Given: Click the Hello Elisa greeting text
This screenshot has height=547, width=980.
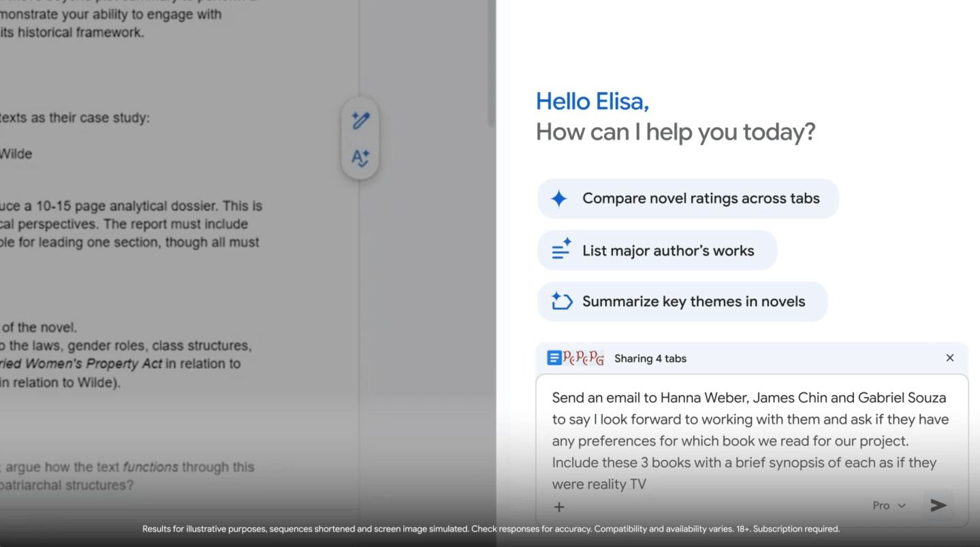Looking at the screenshot, I should point(591,101).
